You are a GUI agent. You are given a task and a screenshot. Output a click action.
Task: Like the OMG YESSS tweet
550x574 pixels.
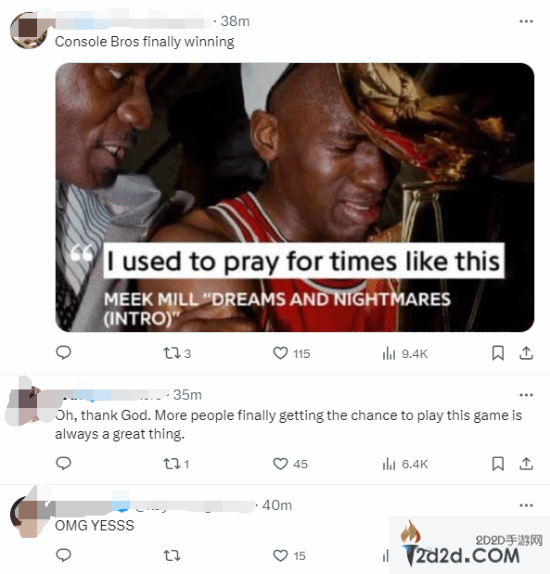coord(290,556)
